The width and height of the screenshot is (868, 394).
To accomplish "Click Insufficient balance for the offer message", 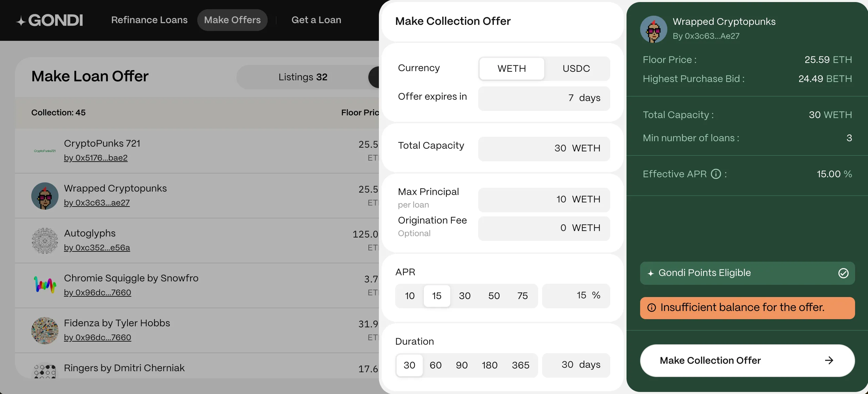I will coord(747,308).
